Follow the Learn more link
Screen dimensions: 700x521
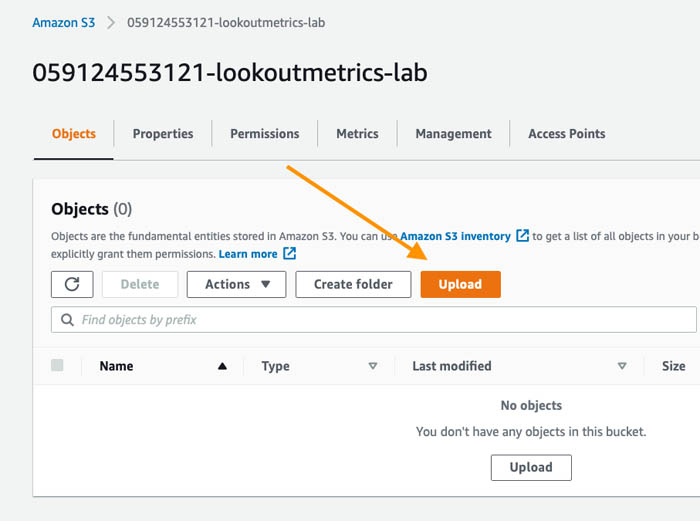coord(248,254)
